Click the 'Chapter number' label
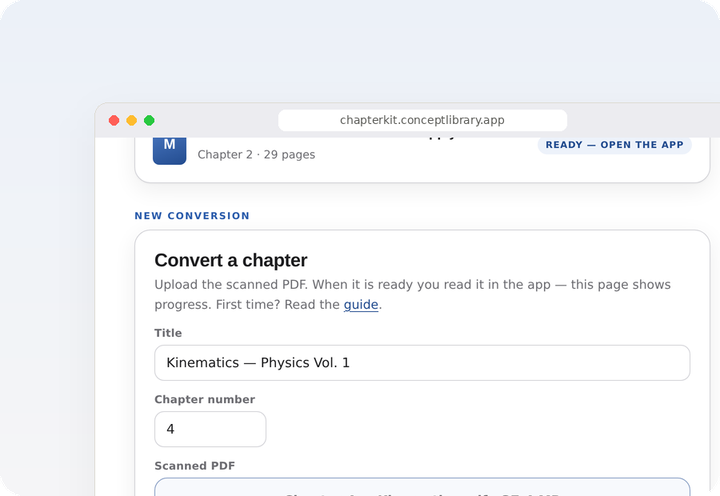 pos(205,400)
